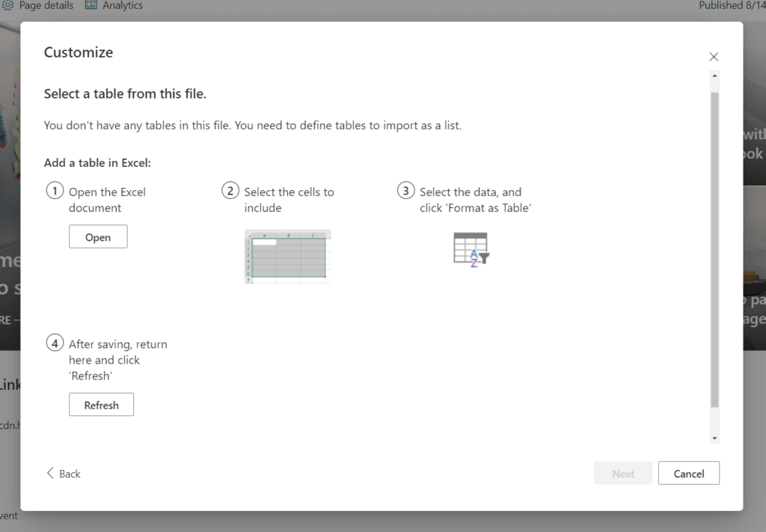Click the 'After saving, return here' instruction
The width and height of the screenshot is (766, 532).
[117, 360]
